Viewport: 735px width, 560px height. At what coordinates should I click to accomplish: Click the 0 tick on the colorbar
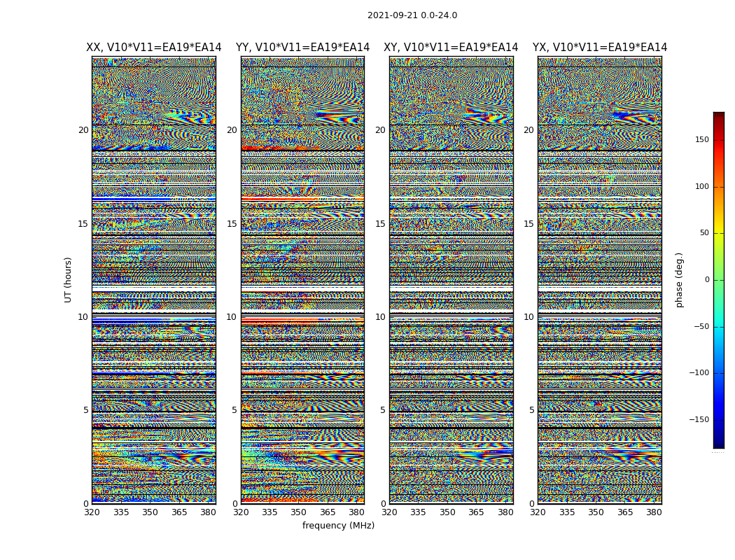coord(707,280)
